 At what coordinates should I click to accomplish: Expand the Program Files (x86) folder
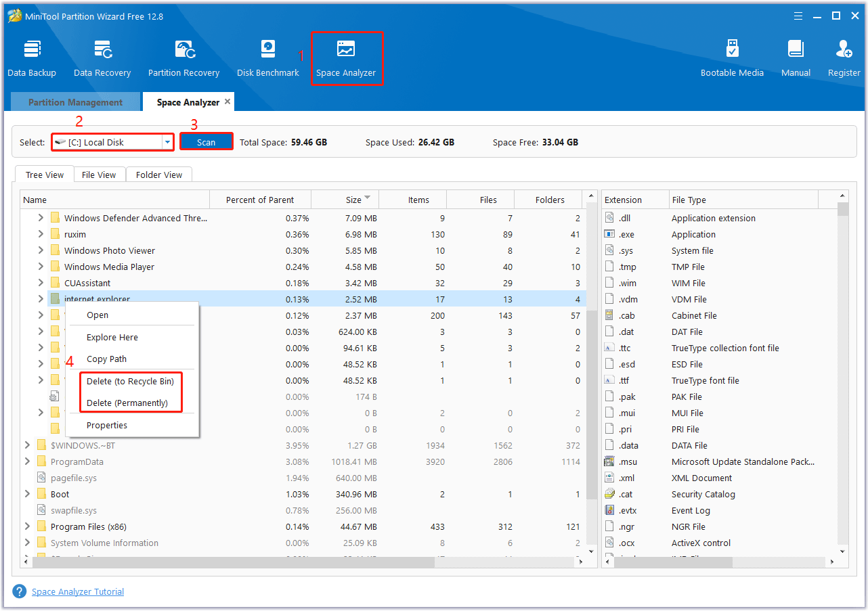pyautogui.click(x=27, y=526)
